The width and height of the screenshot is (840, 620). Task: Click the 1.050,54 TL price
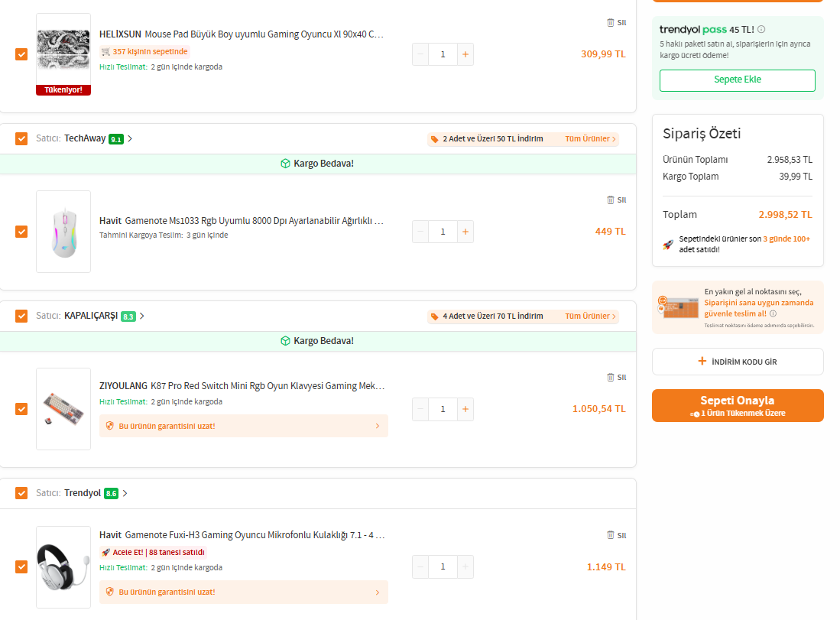599,409
